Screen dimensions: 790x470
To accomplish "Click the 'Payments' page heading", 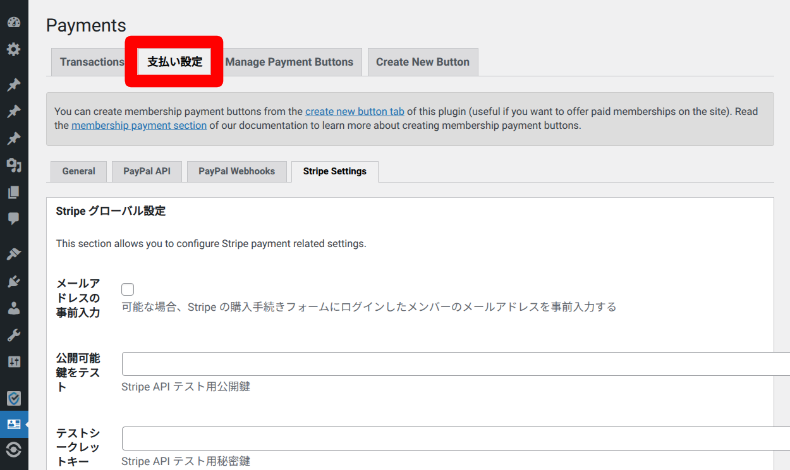I will click(86, 25).
